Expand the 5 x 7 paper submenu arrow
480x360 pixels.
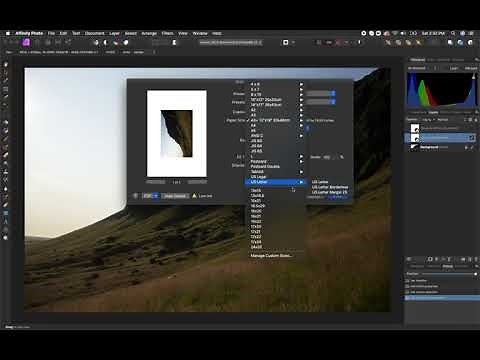tap(301, 90)
